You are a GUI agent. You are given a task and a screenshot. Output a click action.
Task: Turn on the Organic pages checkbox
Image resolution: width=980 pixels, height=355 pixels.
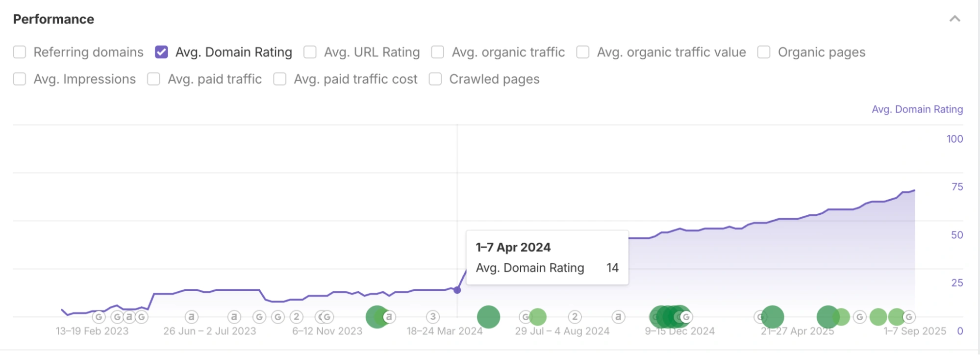click(763, 52)
